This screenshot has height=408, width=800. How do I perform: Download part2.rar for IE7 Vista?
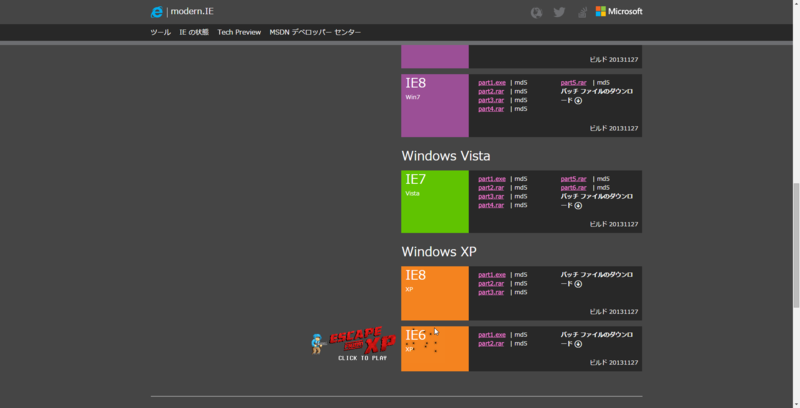[x=491, y=188]
